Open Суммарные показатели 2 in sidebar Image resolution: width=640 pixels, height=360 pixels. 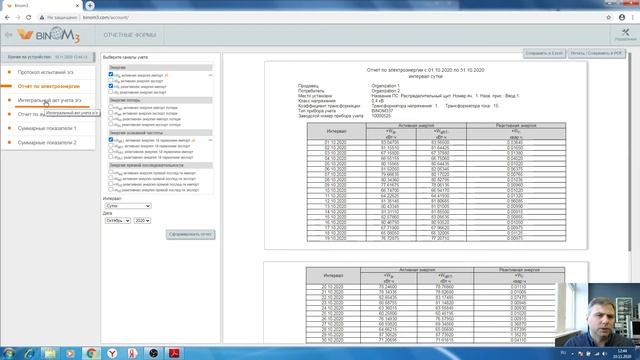click(47, 142)
